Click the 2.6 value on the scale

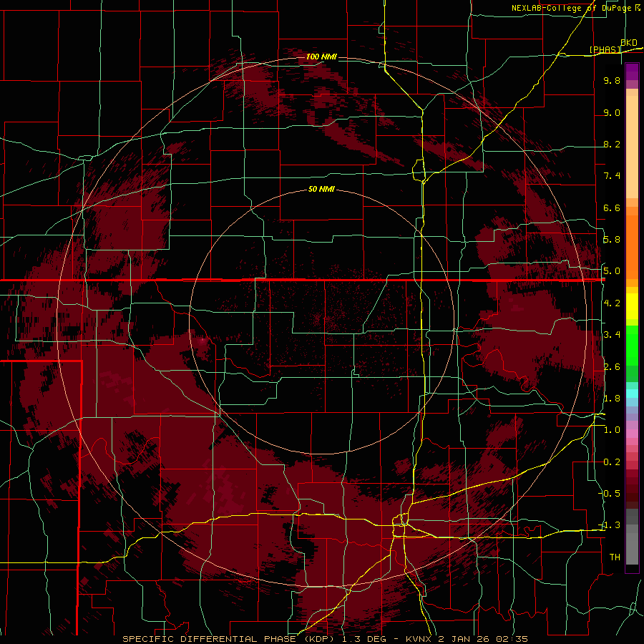(612, 367)
